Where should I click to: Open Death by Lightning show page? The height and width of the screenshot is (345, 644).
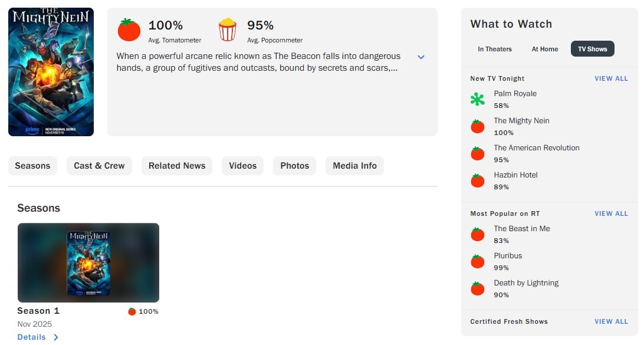coord(526,283)
